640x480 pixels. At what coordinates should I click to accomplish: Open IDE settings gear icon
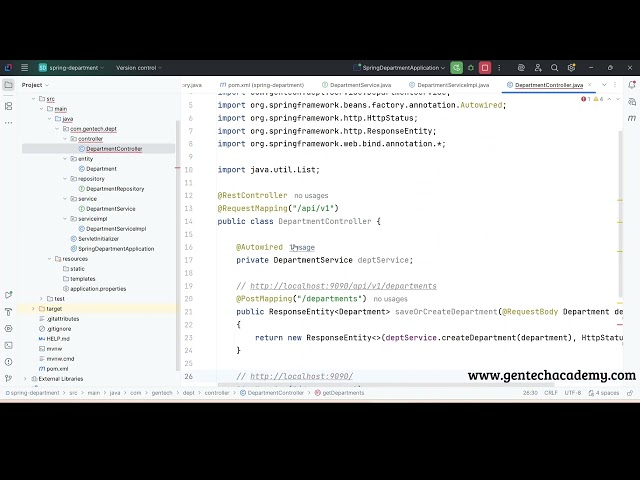pos(571,68)
